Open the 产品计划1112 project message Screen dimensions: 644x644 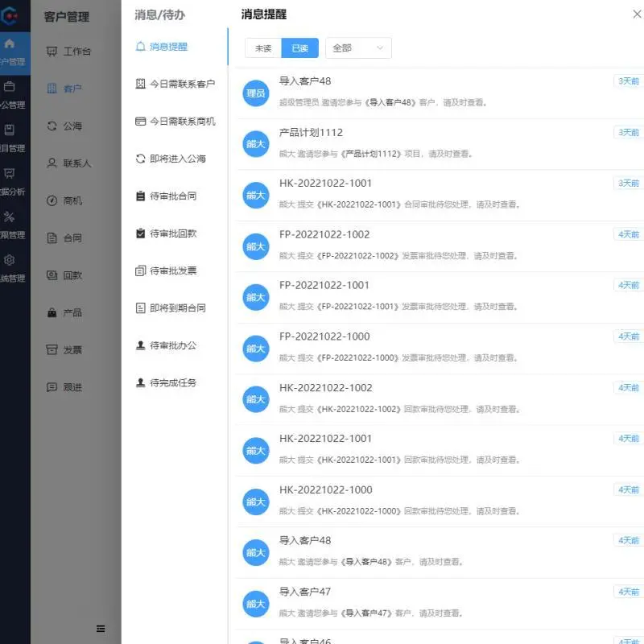click(x=311, y=132)
